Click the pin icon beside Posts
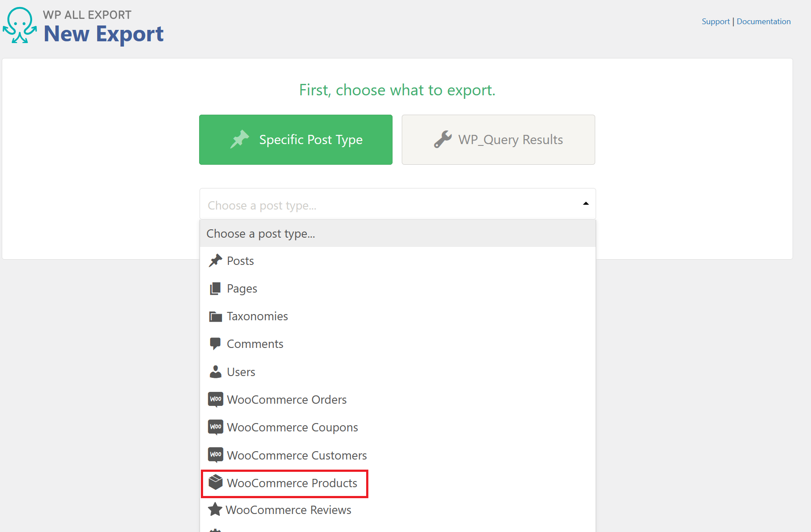 click(215, 261)
